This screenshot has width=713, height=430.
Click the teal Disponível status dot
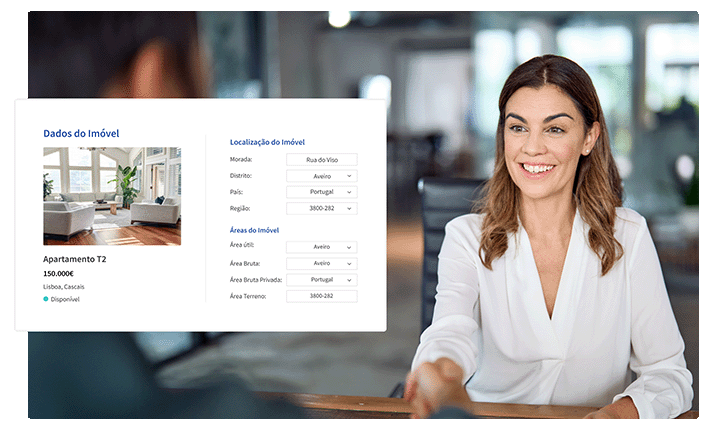46,298
